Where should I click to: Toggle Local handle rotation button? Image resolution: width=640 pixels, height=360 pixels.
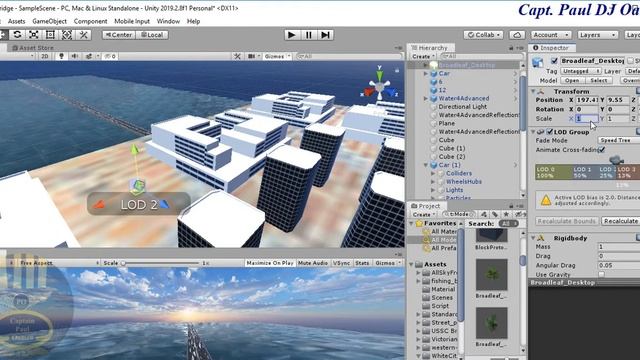(152, 35)
